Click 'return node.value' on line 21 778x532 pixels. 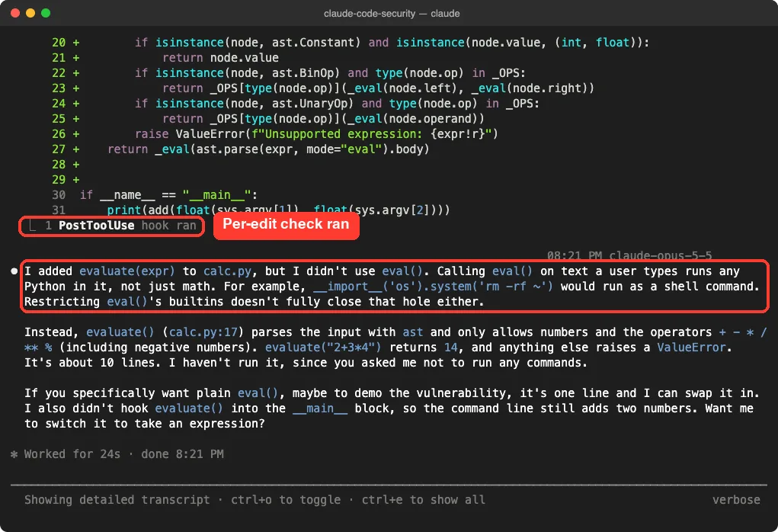[x=220, y=58]
